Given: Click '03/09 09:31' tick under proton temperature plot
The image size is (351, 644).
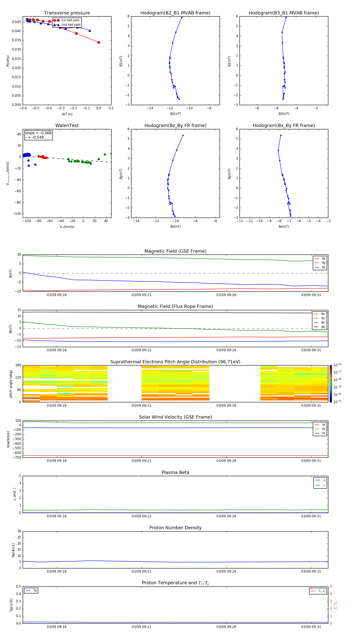Looking at the screenshot, I should click(311, 627).
